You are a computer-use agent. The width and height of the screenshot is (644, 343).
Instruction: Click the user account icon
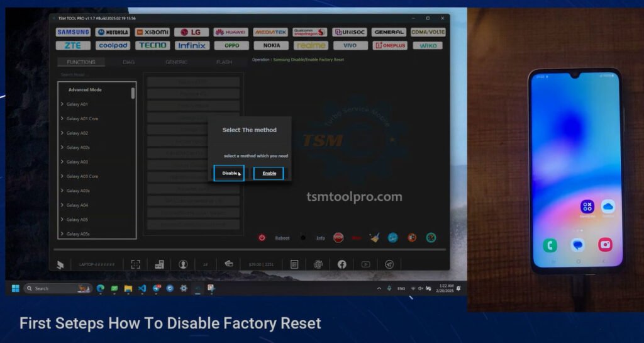pyautogui.click(x=183, y=264)
